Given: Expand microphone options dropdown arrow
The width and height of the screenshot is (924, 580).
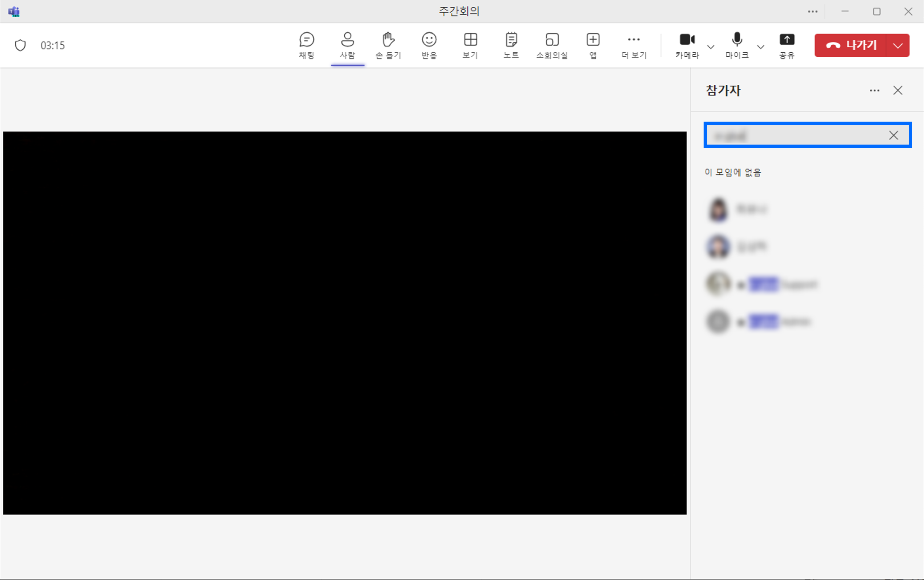Looking at the screenshot, I should click(760, 47).
